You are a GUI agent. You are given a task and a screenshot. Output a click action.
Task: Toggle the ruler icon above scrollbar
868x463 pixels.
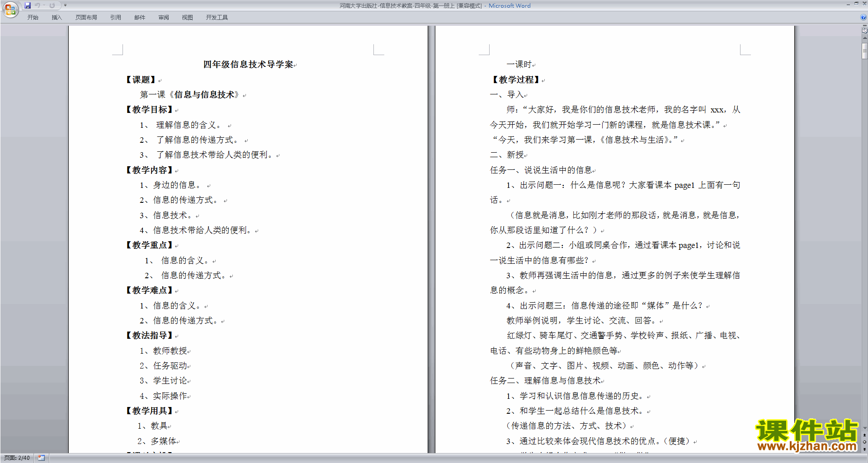coord(864,31)
